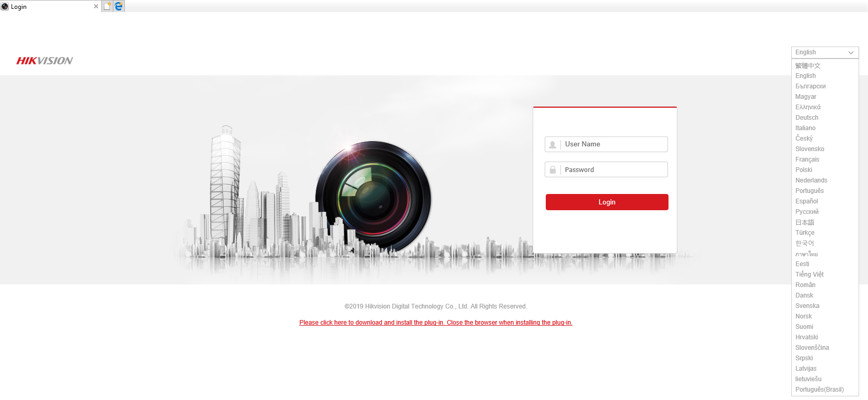Click the red Login button
This screenshot has width=868, height=400.
click(607, 202)
